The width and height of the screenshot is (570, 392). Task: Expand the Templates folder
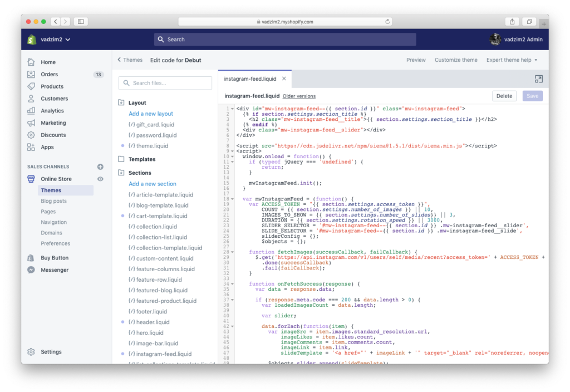point(121,159)
